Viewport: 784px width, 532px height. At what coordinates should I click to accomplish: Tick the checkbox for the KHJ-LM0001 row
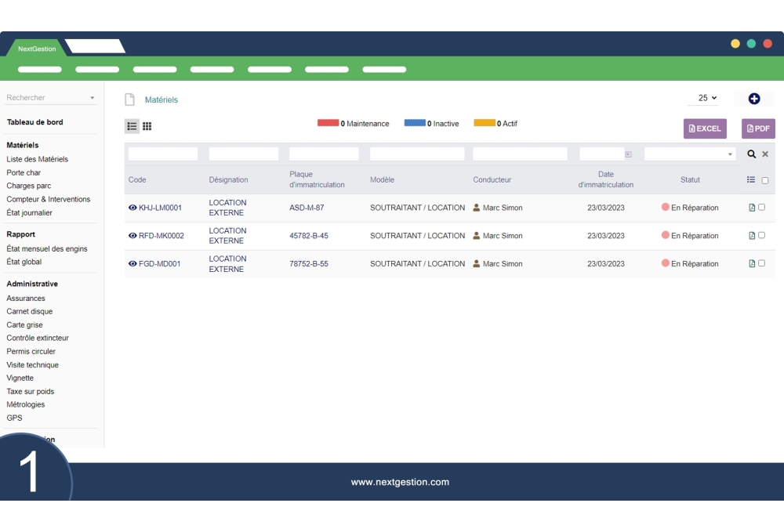(x=761, y=208)
